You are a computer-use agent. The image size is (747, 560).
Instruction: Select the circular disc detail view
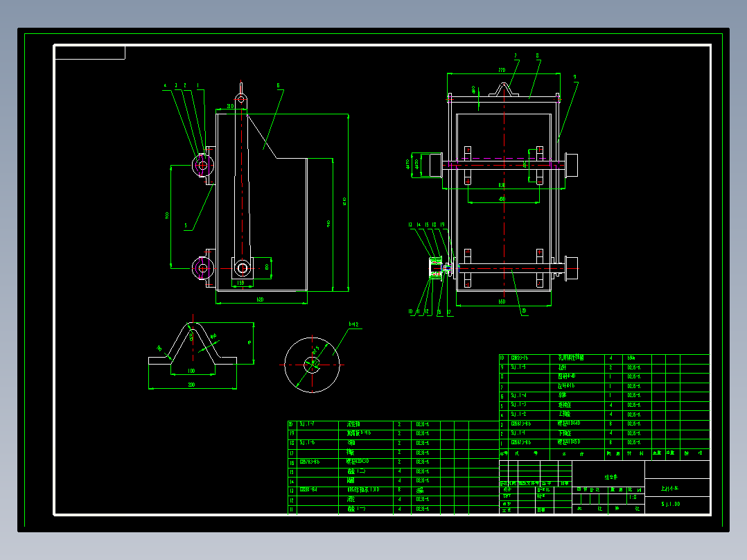pos(312,365)
